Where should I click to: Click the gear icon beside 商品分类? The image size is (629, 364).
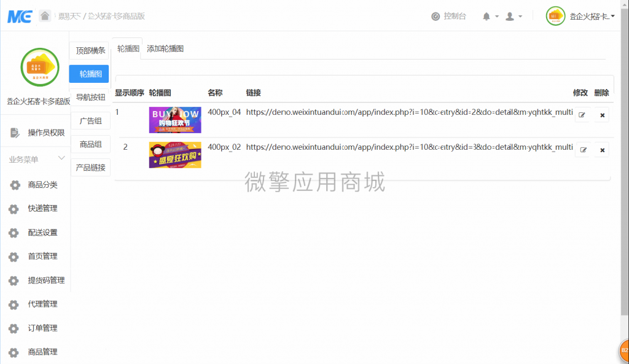(15, 185)
